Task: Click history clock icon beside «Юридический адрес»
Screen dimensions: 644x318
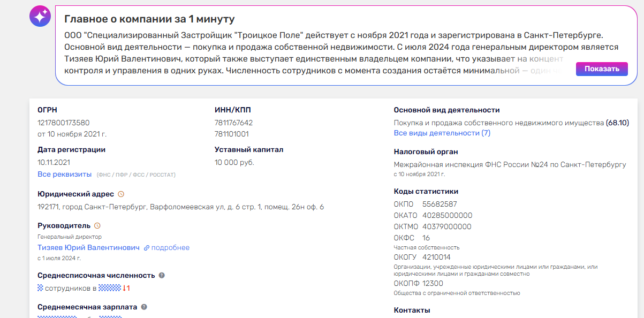Action: point(121,194)
